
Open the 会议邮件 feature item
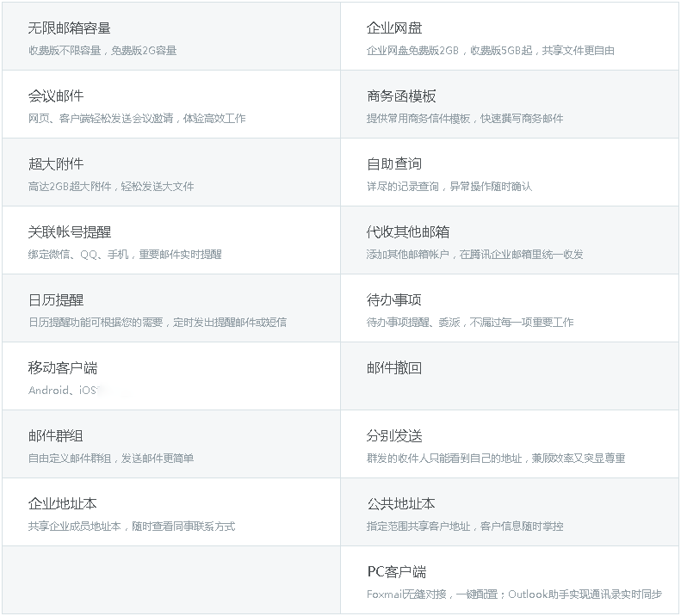pyautogui.click(x=56, y=96)
